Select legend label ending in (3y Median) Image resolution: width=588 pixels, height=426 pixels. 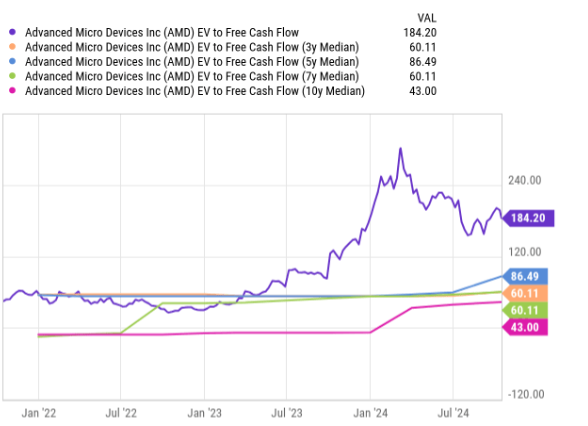point(192,47)
